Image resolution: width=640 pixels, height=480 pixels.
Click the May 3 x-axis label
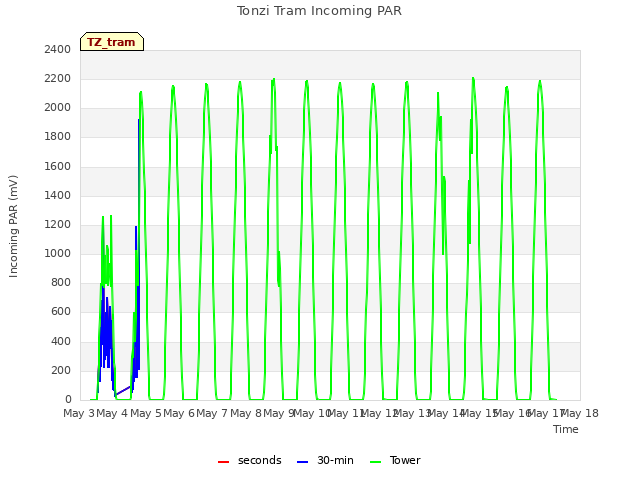coord(79,413)
